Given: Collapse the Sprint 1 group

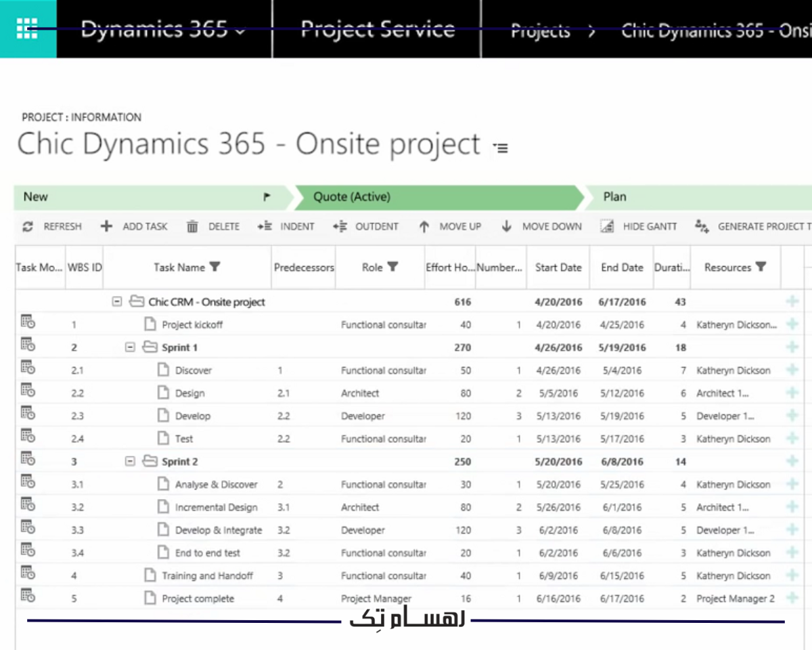Looking at the screenshot, I should [130, 347].
